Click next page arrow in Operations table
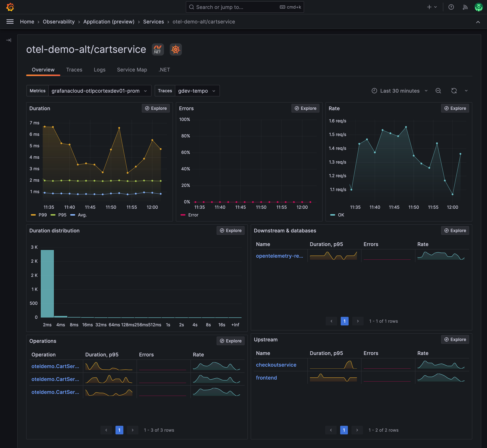Viewport: 487px width, 448px height. coord(132,430)
